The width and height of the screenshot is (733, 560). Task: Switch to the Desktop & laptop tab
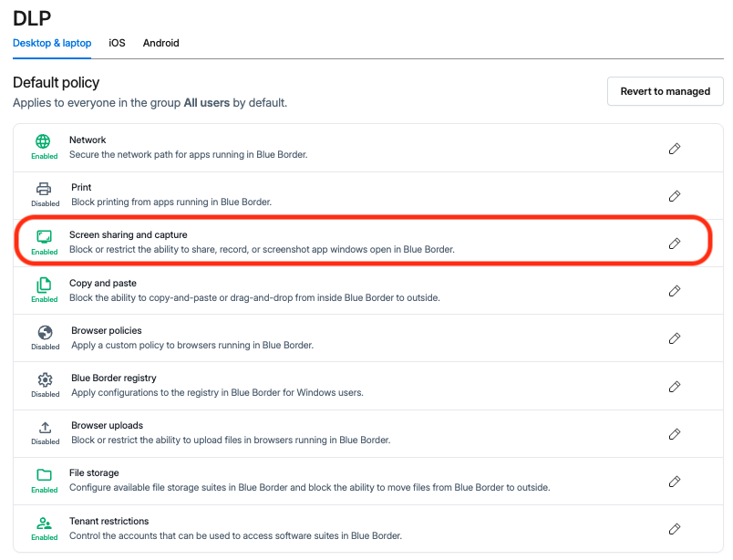pos(52,43)
